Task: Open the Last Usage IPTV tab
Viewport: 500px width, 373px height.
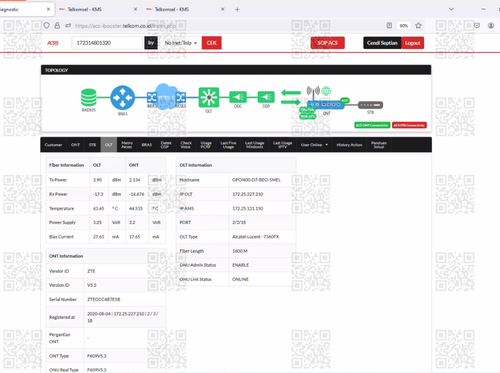Action: [283, 145]
